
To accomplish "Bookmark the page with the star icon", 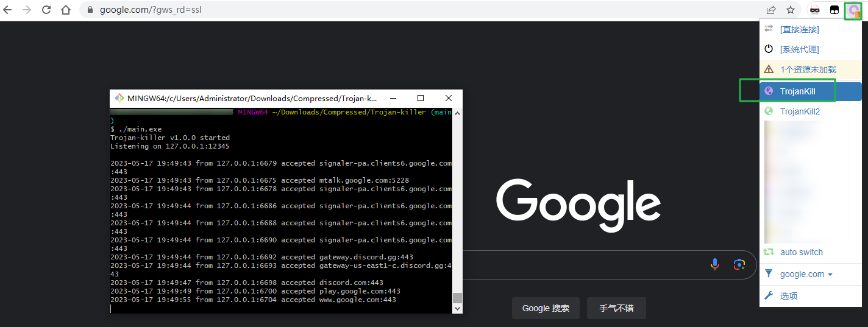I will [x=791, y=10].
